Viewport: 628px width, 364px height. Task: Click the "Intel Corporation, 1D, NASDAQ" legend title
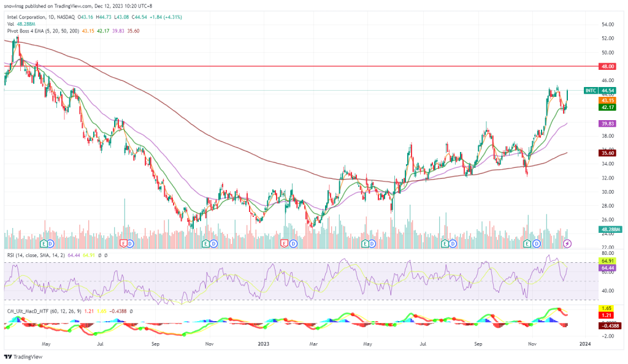pyautogui.click(x=41, y=17)
